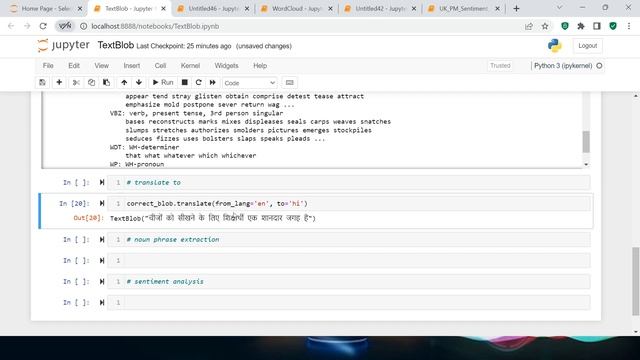Save notebook using the floppy disk icon

42,82
